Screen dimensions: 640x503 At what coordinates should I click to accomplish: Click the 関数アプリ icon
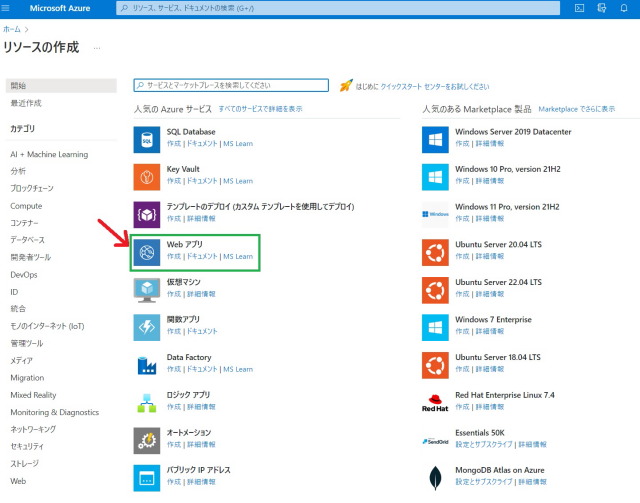[x=147, y=327]
